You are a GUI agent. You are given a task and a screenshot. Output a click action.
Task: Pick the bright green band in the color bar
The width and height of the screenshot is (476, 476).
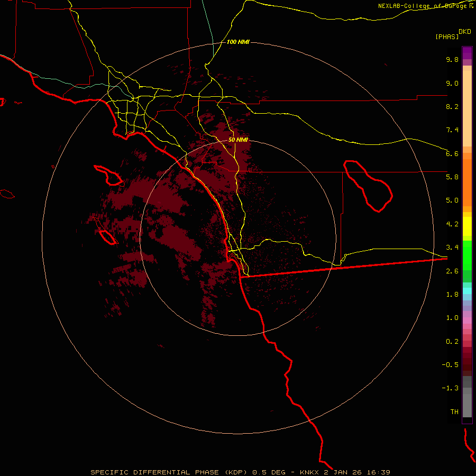point(467,255)
